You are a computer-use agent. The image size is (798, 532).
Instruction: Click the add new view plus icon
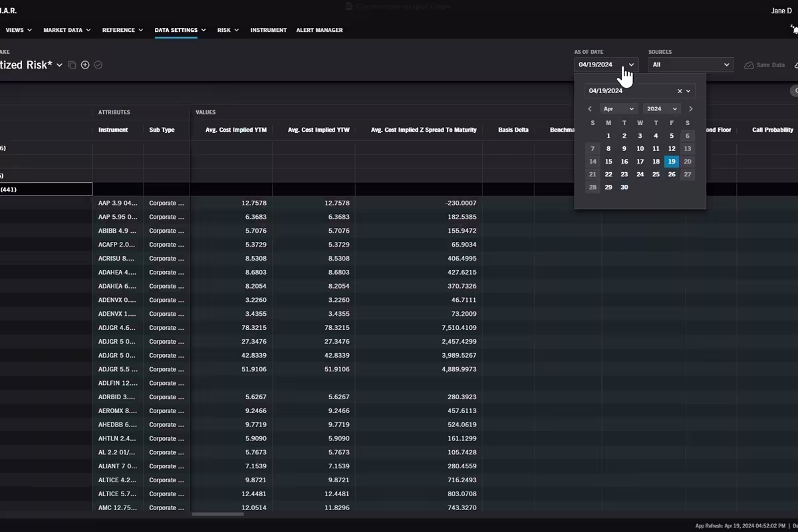pos(85,65)
